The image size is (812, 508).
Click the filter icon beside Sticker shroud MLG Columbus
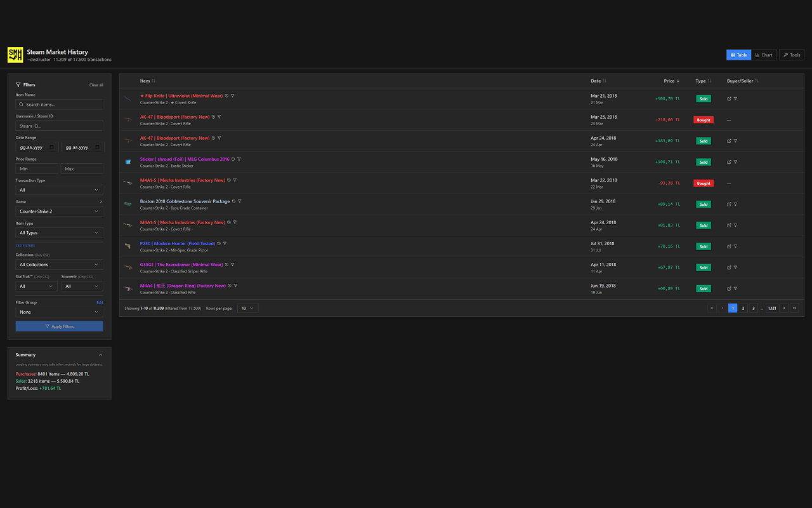(239, 159)
